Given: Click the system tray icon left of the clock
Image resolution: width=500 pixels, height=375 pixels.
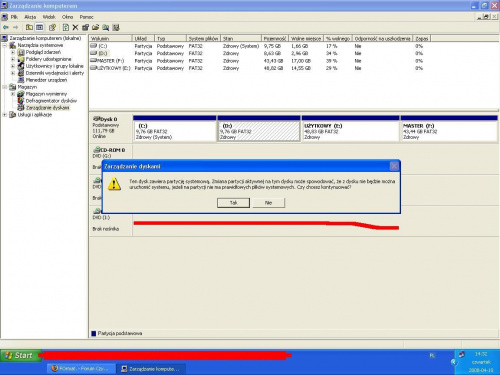Looking at the screenshot, I should point(462,354).
